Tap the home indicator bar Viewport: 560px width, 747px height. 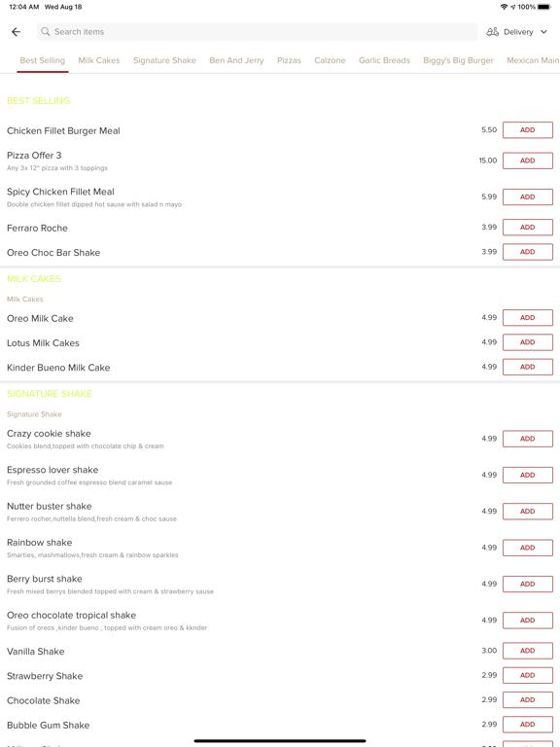[280, 741]
